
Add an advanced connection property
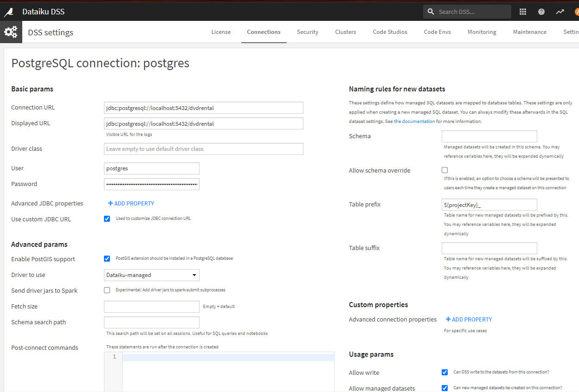point(469,319)
